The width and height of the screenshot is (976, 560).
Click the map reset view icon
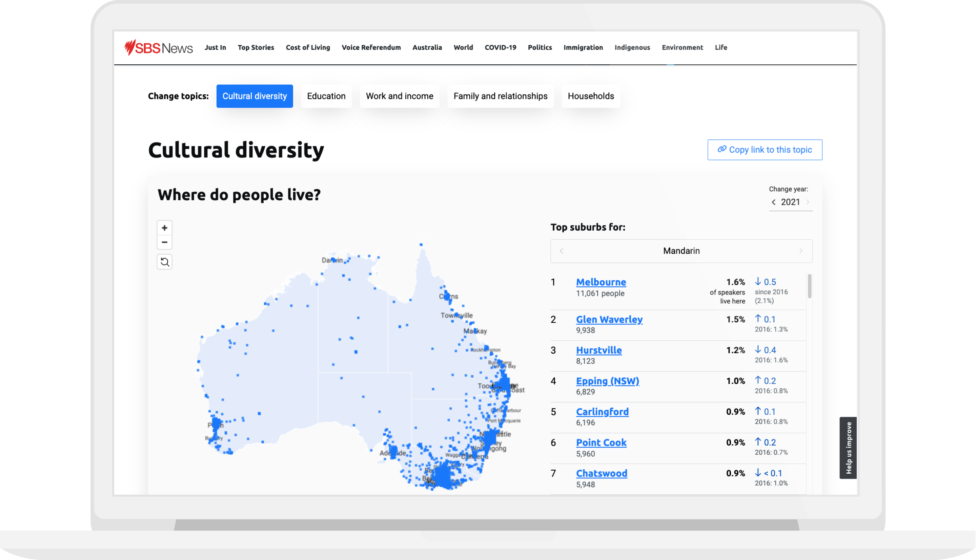pyautogui.click(x=164, y=262)
